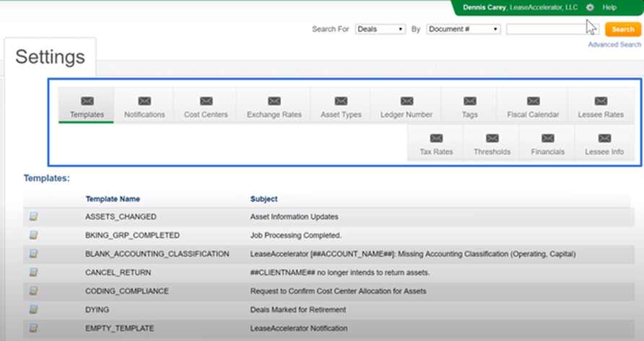Image resolution: width=644 pixels, height=341 pixels.
Task: Open the Notifications settings icon
Action: click(144, 102)
